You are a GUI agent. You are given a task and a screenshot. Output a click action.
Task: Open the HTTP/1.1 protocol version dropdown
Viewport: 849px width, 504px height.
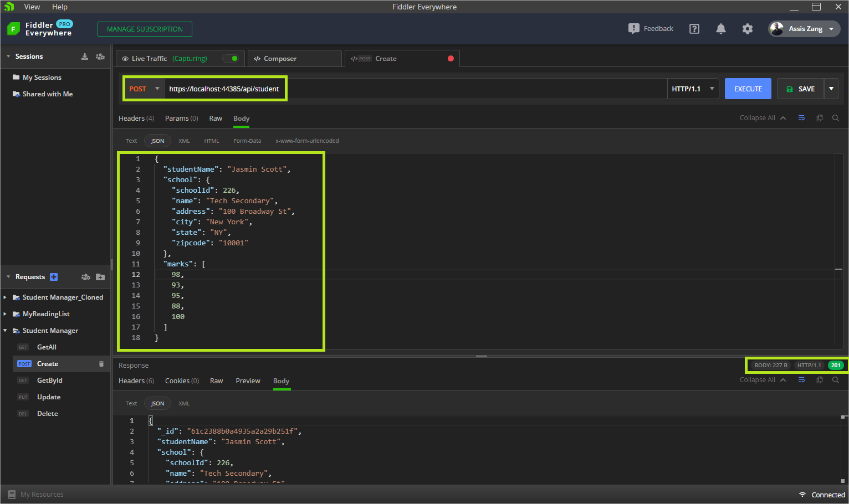pyautogui.click(x=693, y=89)
